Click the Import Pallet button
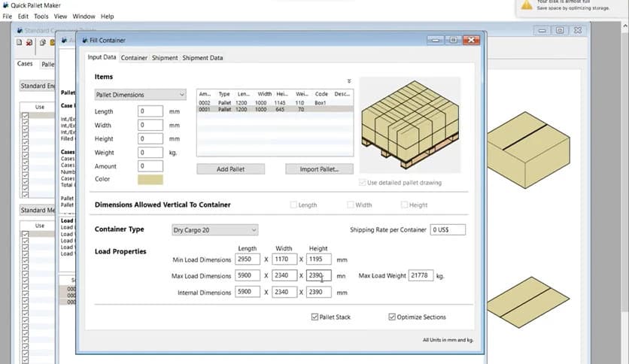The image size is (629, 364). click(x=319, y=169)
